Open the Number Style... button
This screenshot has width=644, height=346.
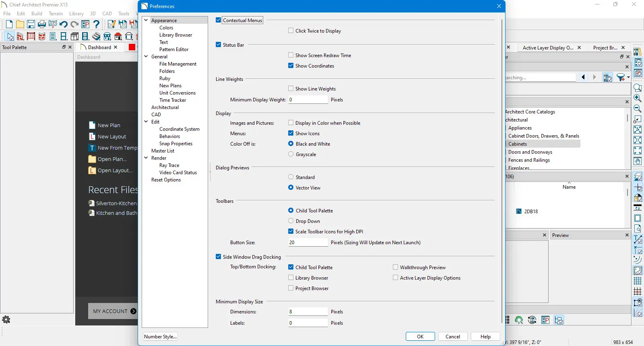coord(160,337)
